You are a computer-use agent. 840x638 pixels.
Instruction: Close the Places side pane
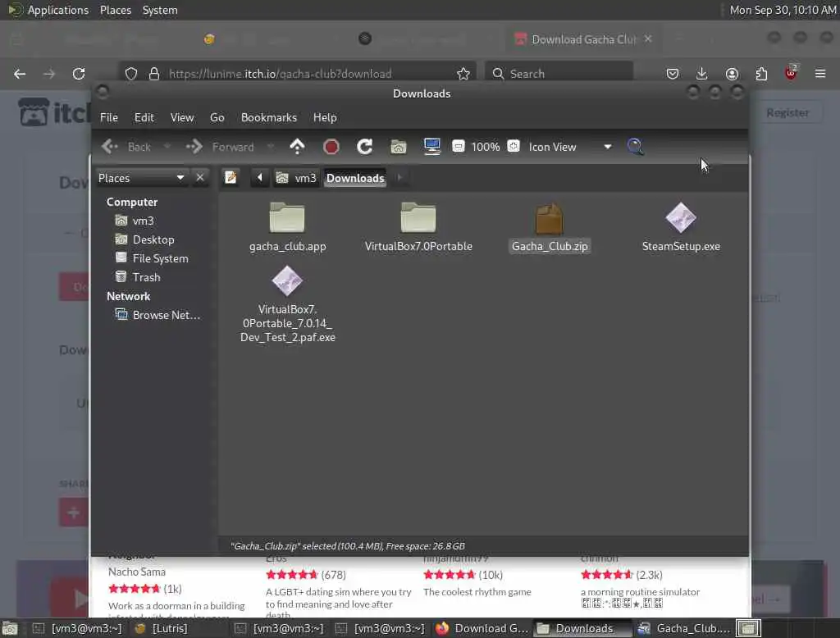(x=200, y=178)
